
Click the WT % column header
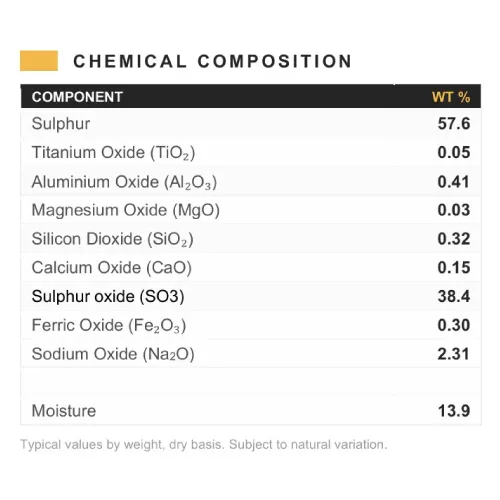coord(451,97)
